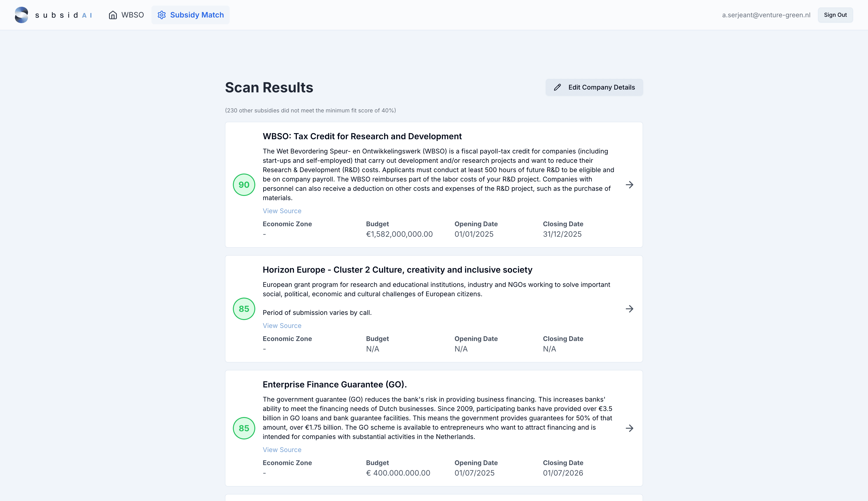Screen dimensions: 868x501
Task: Click the subsidAI logo icon
Action: [21, 15]
